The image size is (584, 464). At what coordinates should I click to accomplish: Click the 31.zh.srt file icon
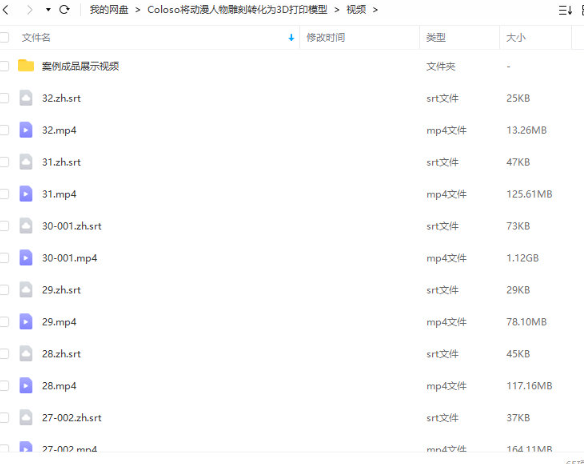(26, 162)
